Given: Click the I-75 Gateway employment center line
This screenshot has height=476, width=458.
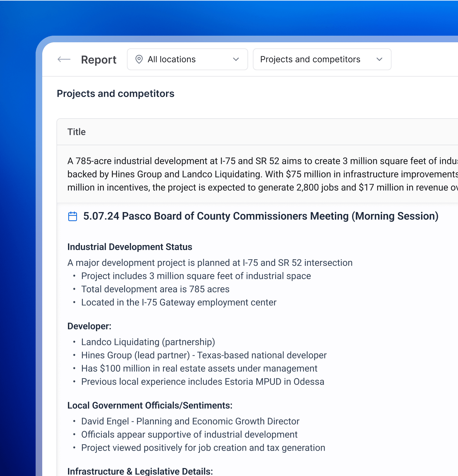Looking at the screenshot, I should pos(179,303).
